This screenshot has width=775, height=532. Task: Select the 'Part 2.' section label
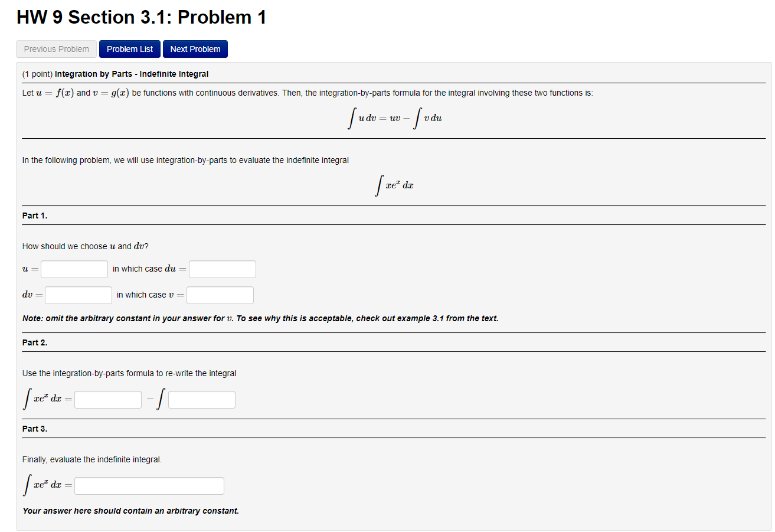click(x=35, y=342)
